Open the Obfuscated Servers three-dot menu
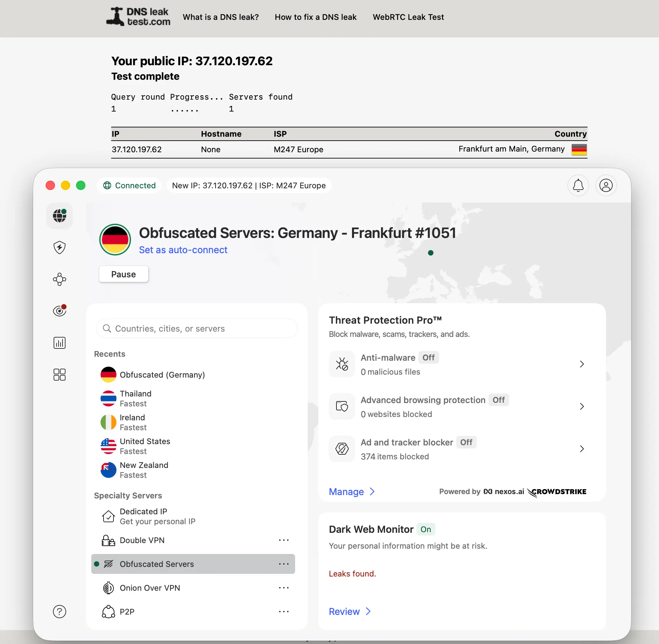The width and height of the screenshot is (659, 644). (x=284, y=564)
